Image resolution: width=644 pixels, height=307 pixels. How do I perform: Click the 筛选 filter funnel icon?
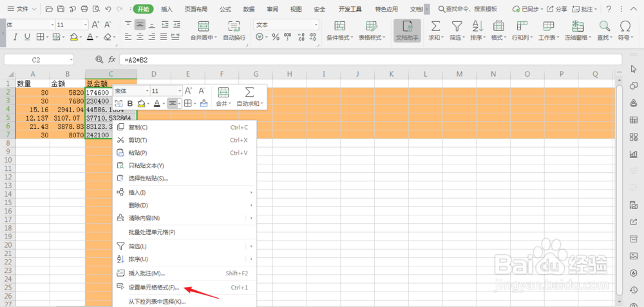point(457,26)
